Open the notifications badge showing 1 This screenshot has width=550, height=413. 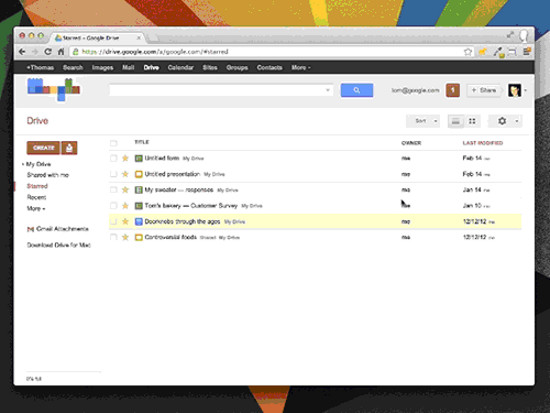pyautogui.click(x=452, y=90)
